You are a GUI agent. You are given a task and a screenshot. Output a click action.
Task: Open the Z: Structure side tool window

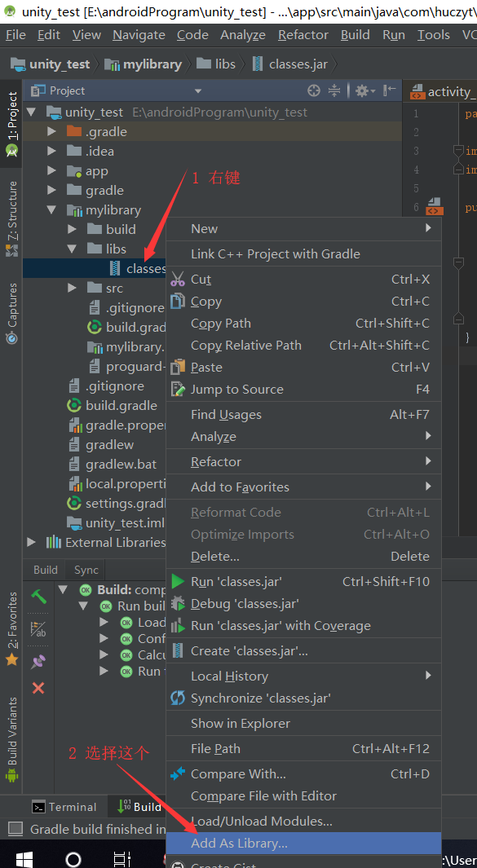(11, 218)
